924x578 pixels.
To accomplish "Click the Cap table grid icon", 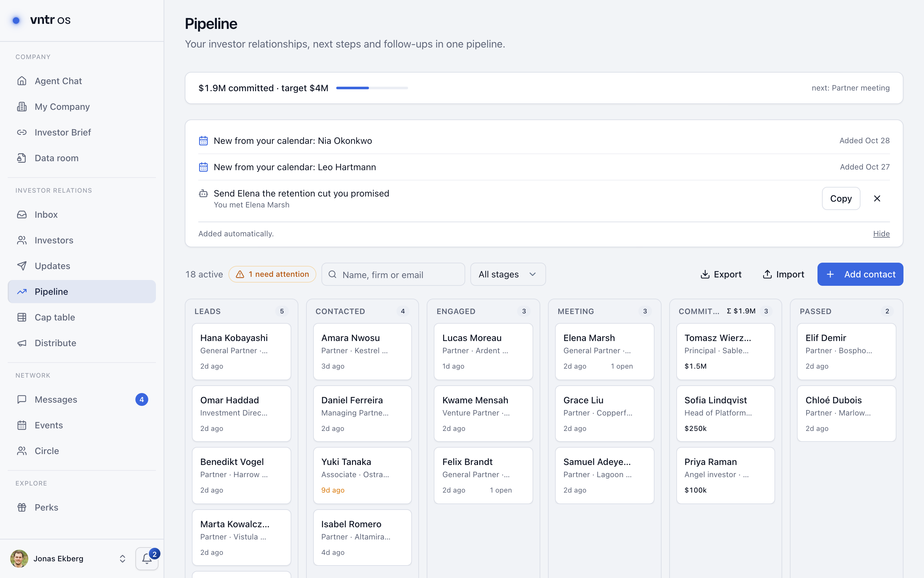I will click(x=22, y=317).
